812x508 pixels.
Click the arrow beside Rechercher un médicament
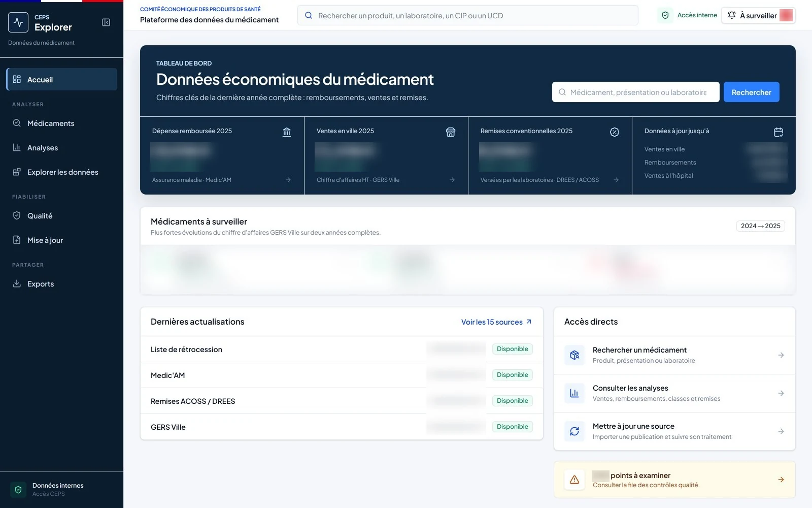781,355
